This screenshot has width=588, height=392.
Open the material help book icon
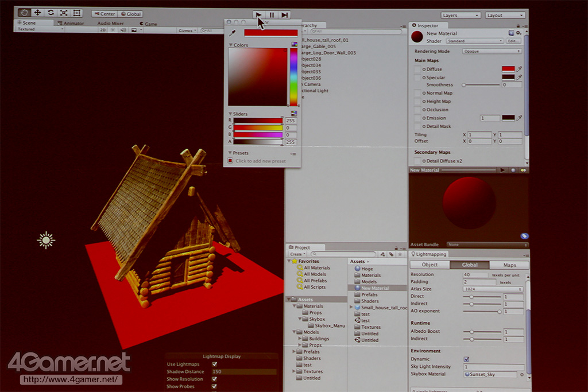tap(511, 33)
